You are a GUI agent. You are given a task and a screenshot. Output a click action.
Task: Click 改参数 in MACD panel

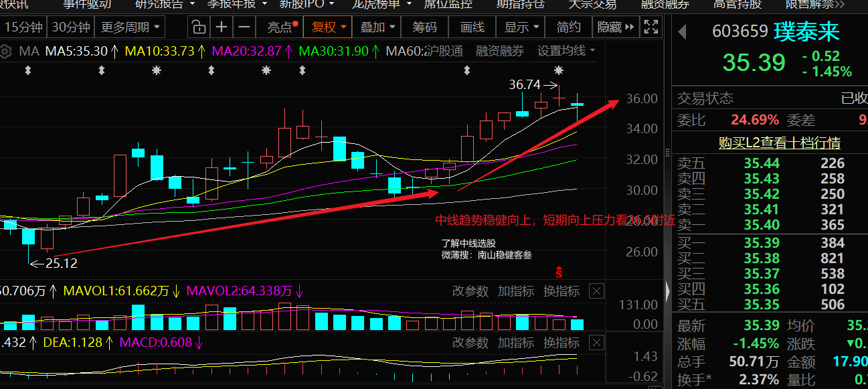tap(470, 342)
